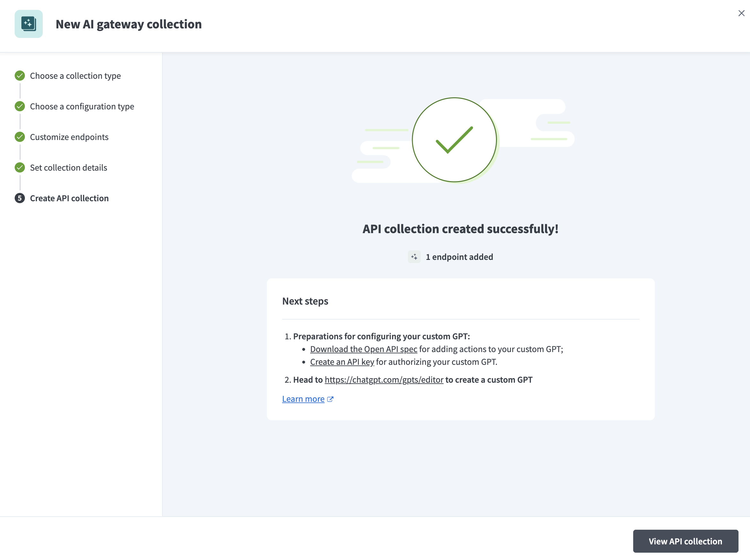Image resolution: width=750 pixels, height=560 pixels.
Task: Click the green checkmark beside Customize endpoints
Action: click(x=20, y=137)
